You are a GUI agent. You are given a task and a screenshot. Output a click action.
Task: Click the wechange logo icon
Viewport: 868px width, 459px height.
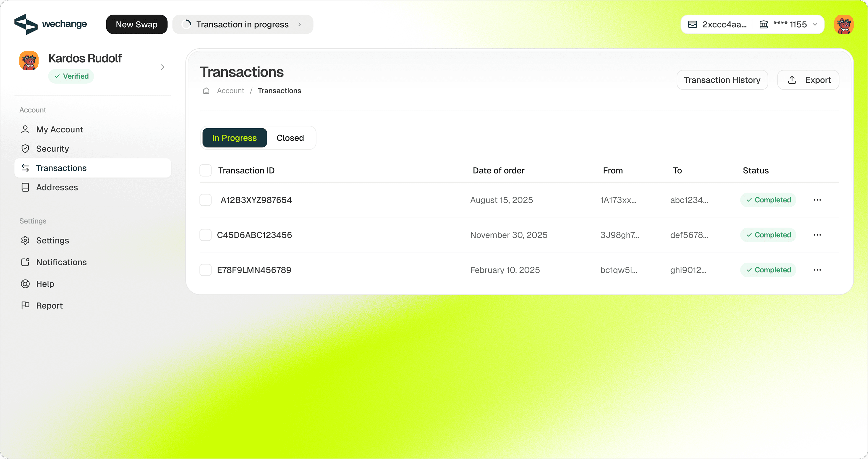[26, 24]
